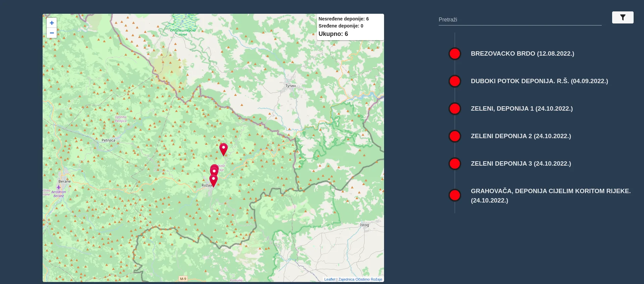Click the landfill count summary box on the map

(350, 27)
